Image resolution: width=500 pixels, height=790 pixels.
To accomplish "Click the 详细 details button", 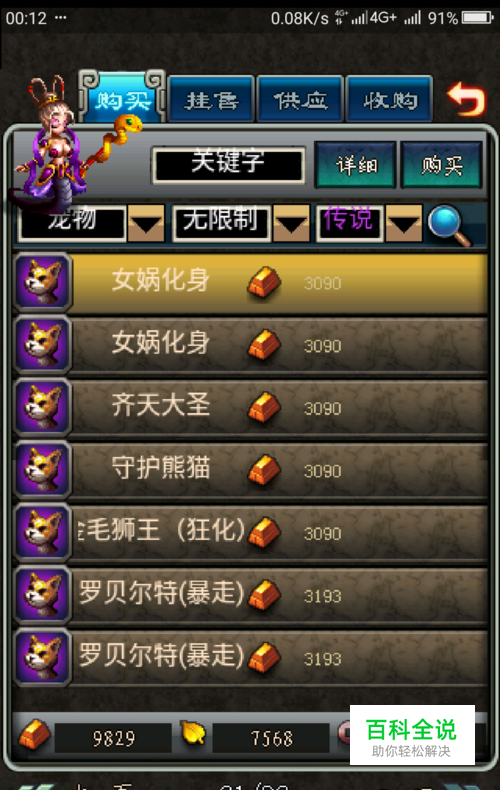I will click(356, 165).
